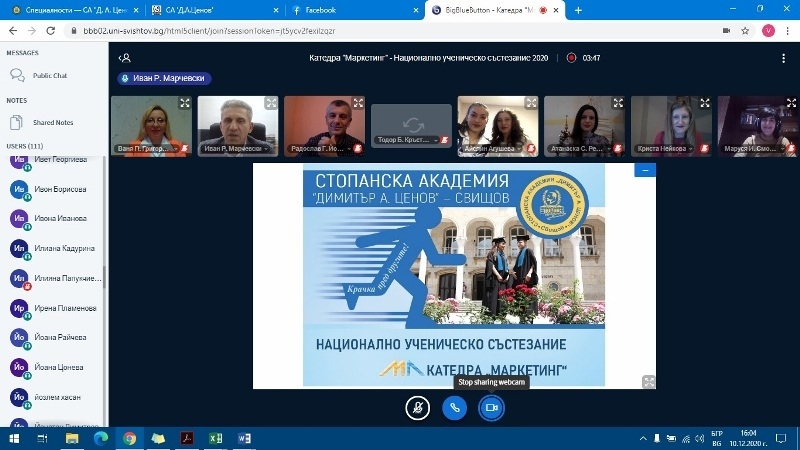The height and width of the screenshot is (450, 800).
Task: Open the Chrome profile avatar
Action: click(768, 31)
